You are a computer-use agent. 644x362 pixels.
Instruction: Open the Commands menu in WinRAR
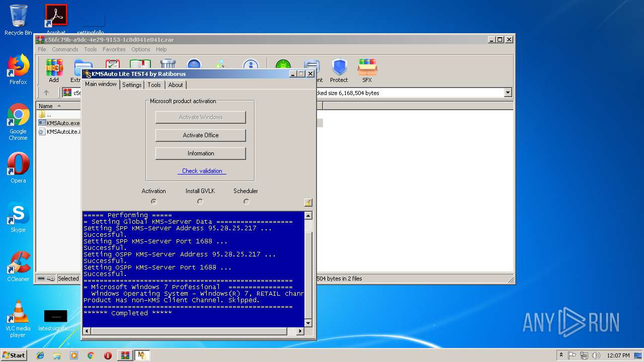[x=65, y=49]
